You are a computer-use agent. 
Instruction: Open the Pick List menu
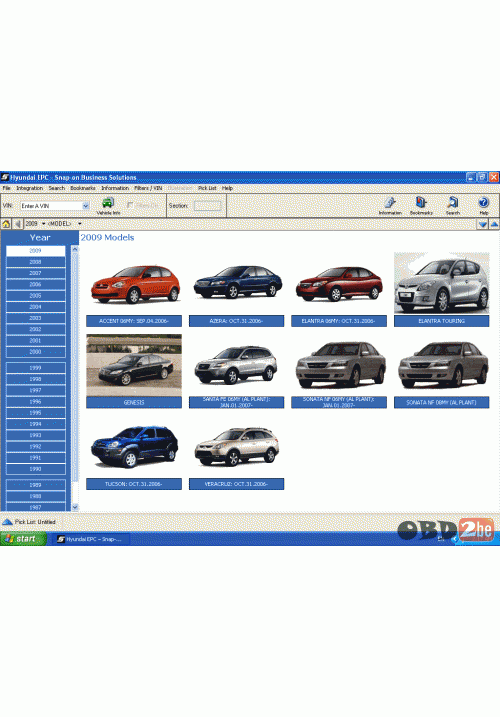(x=207, y=188)
